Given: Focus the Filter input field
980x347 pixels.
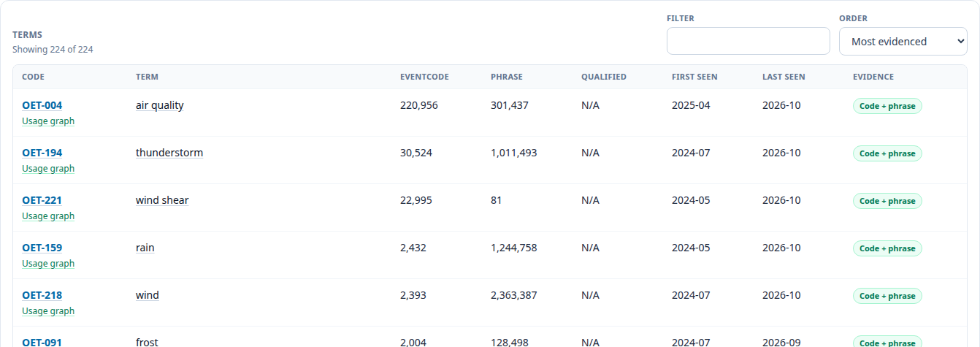Looking at the screenshot, I should pos(749,41).
